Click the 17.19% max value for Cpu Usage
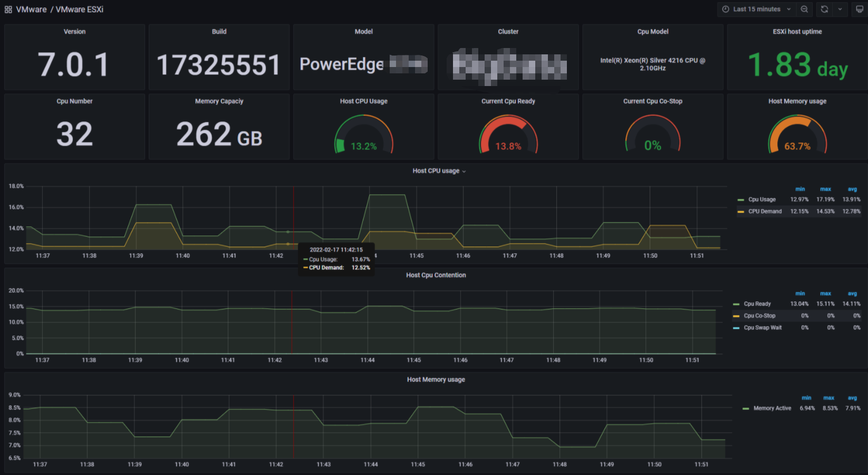868x475 pixels. coord(825,199)
